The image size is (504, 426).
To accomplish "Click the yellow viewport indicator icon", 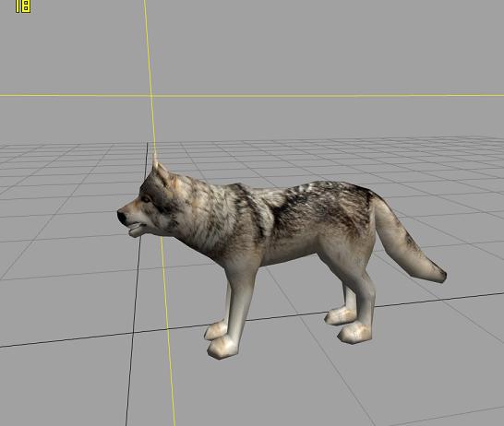I will coord(23,6).
